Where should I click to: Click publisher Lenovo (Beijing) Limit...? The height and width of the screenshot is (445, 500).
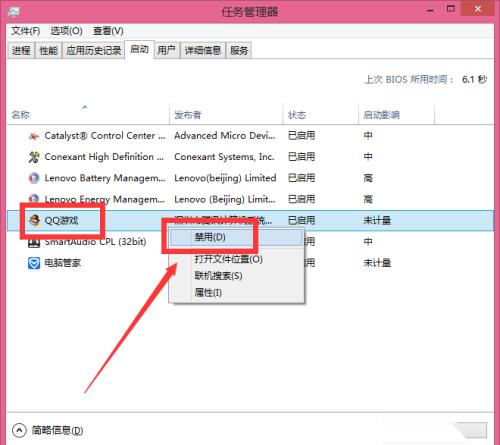pos(225,199)
